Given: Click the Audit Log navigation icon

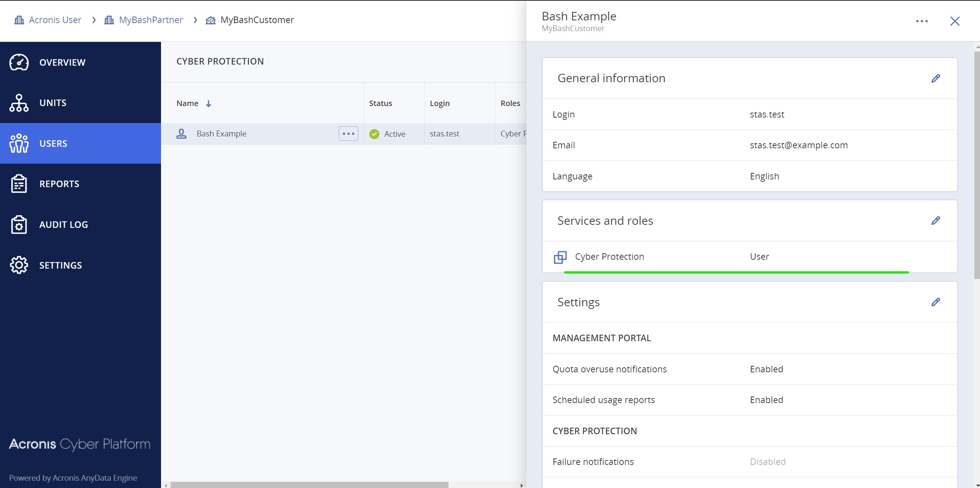Looking at the screenshot, I should [x=19, y=224].
